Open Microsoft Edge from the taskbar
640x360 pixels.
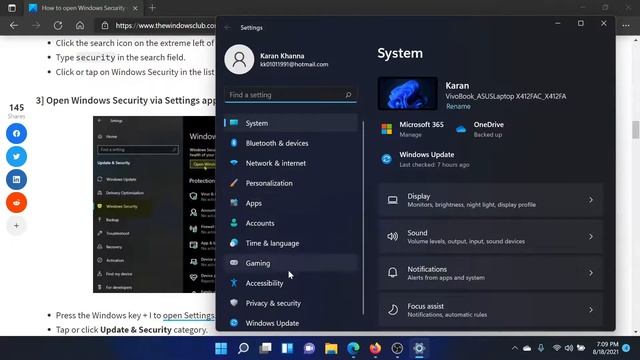click(353, 348)
